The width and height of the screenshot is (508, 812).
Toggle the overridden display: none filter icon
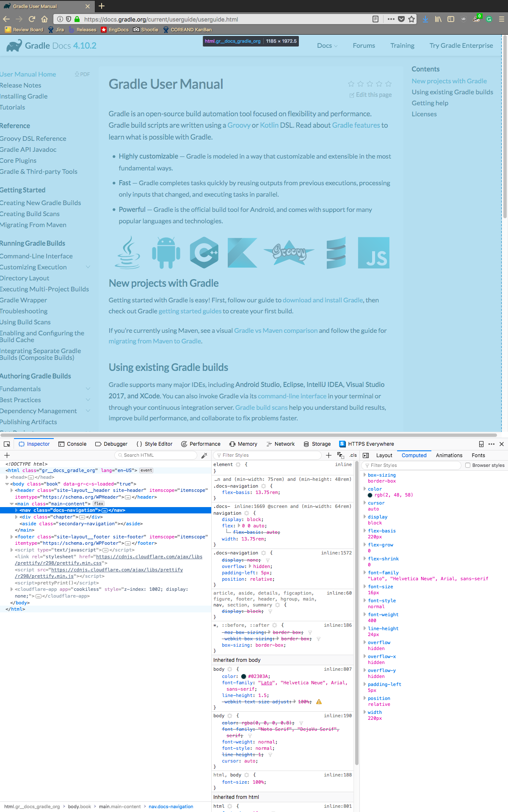[268, 560]
